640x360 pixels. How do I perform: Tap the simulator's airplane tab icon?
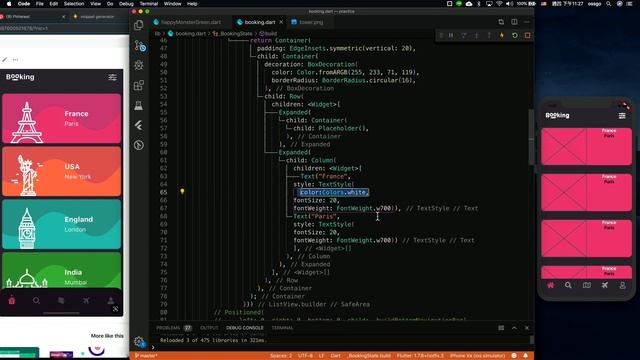click(x=604, y=285)
